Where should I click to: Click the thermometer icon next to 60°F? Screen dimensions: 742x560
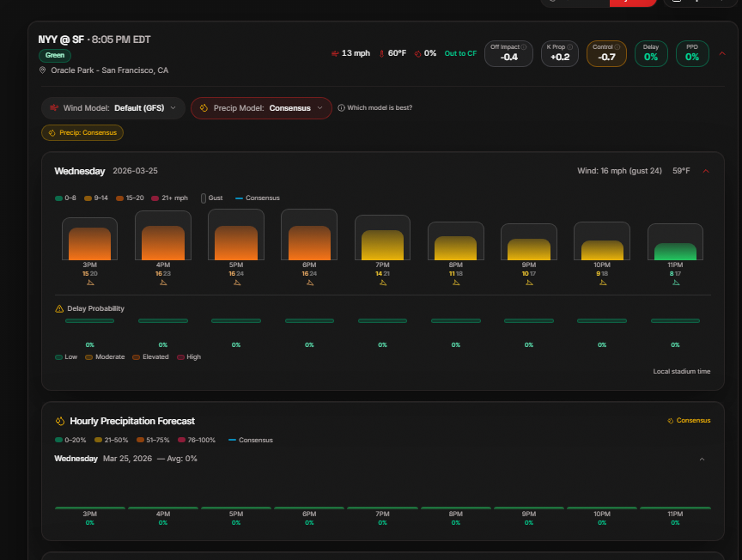pos(381,53)
